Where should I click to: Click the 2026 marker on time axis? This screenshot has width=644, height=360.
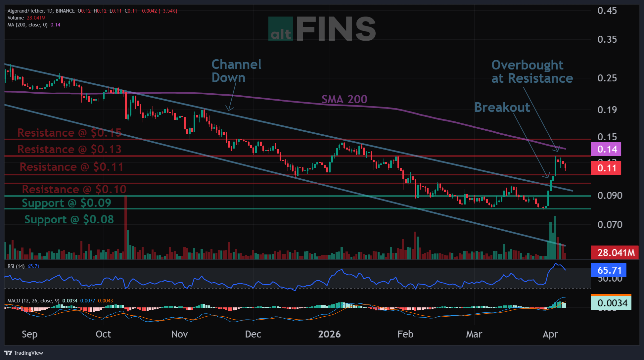(x=329, y=334)
